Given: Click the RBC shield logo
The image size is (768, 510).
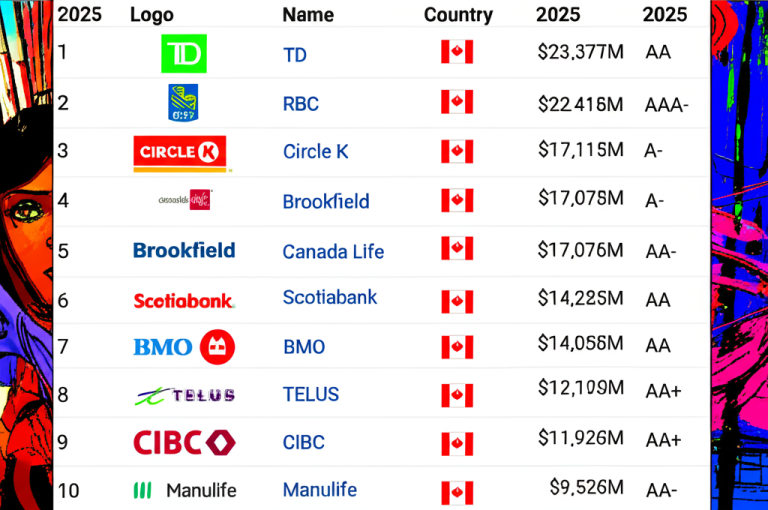Looking at the screenshot, I should pyautogui.click(x=183, y=103).
